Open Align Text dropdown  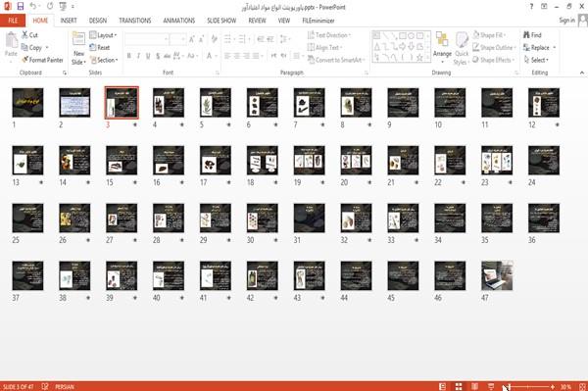coord(324,47)
